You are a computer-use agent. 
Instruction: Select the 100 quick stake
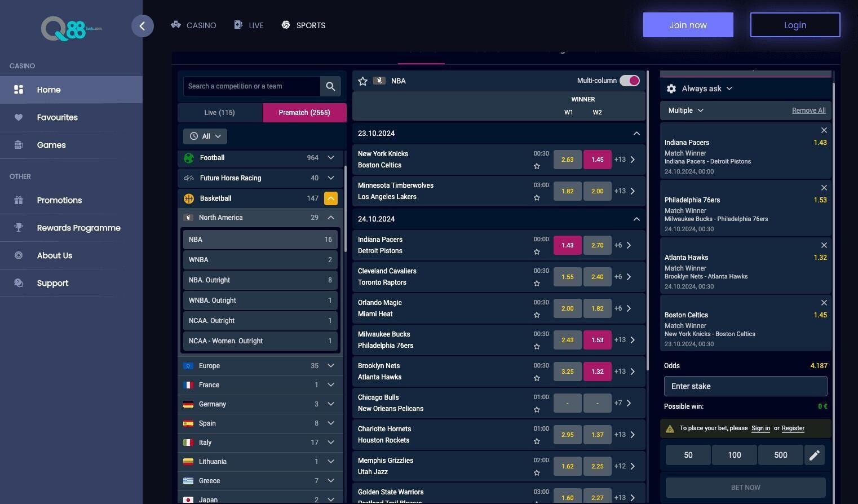(x=735, y=455)
